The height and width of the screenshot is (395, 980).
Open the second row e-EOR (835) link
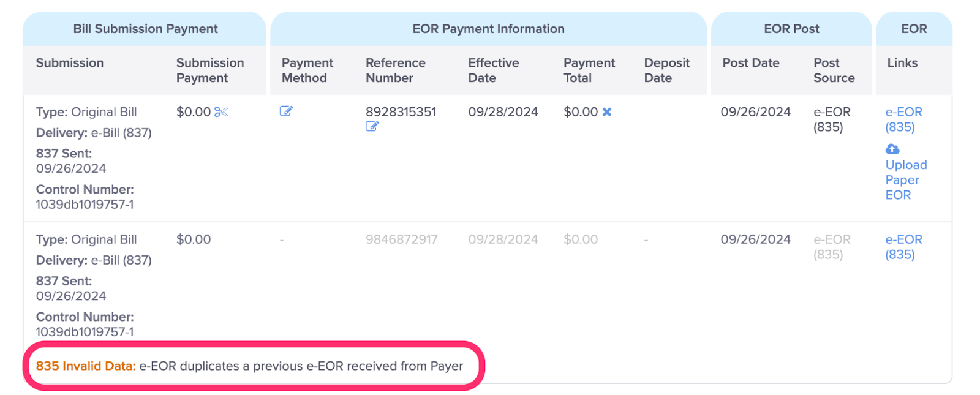point(903,247)
